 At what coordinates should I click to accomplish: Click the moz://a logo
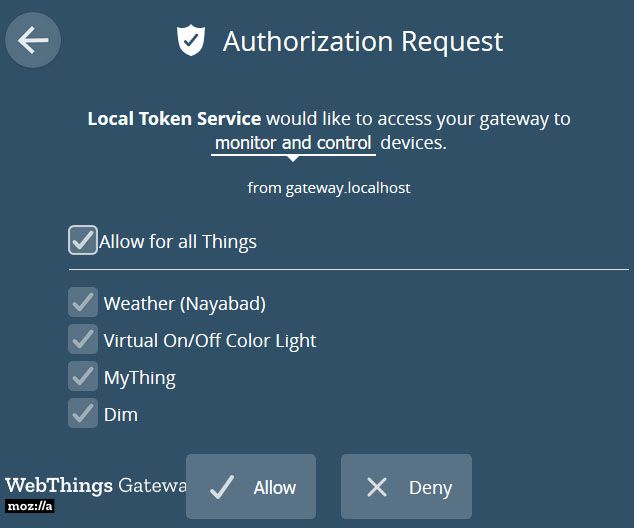click(30, 506)
